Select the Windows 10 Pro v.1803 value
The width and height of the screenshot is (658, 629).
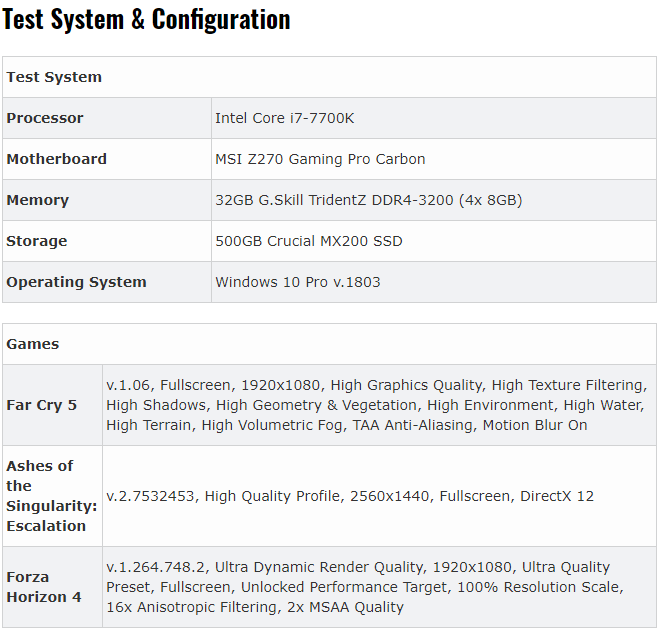[x=298, y=282]
